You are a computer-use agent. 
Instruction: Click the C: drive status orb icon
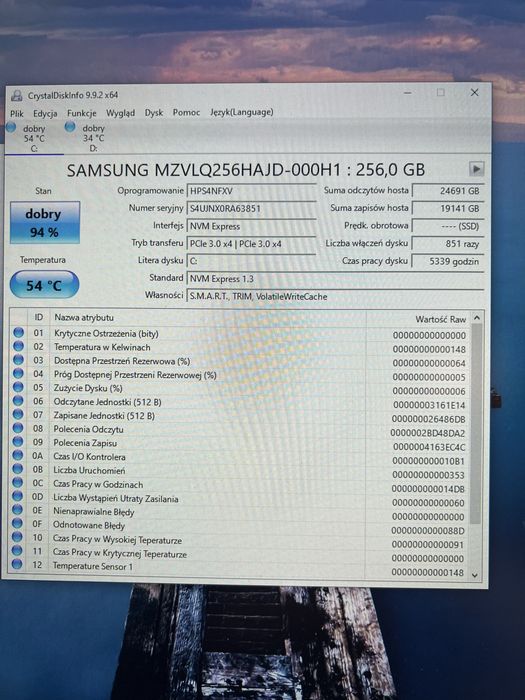(x=11, y=128)
